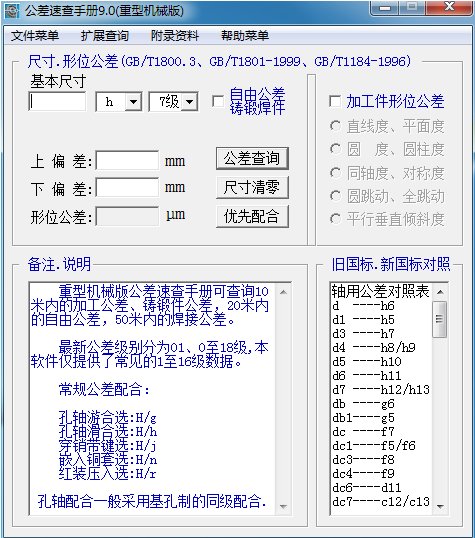
Task: Select row 'd7 ----h12/h13' in list
Action: tap(381, 389)
